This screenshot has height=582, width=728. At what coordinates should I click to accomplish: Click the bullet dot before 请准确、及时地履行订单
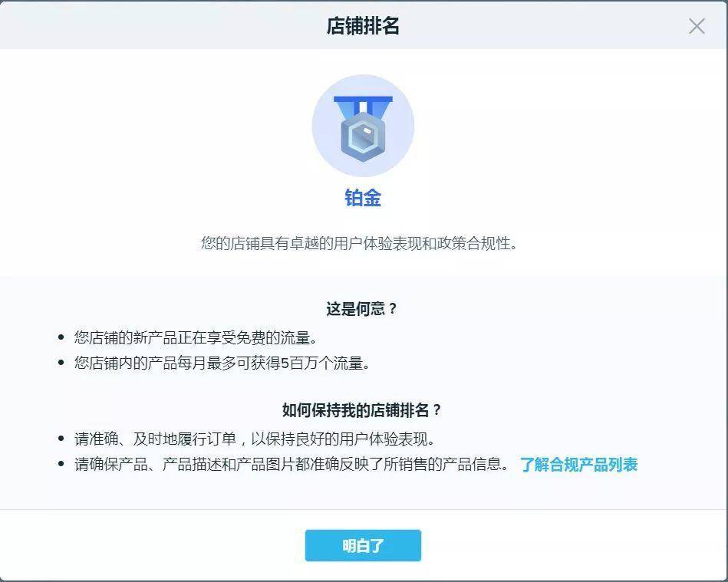(x=61, y=439)
